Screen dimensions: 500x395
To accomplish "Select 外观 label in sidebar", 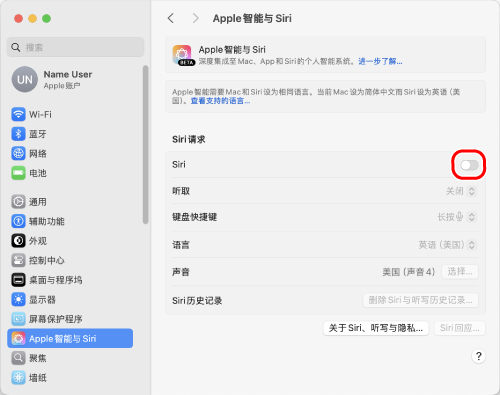I will tap(38, 241).
